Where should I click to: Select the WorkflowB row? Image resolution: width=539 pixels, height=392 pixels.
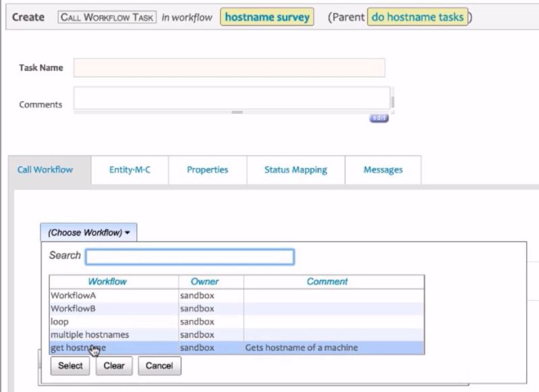click(237, 308)
